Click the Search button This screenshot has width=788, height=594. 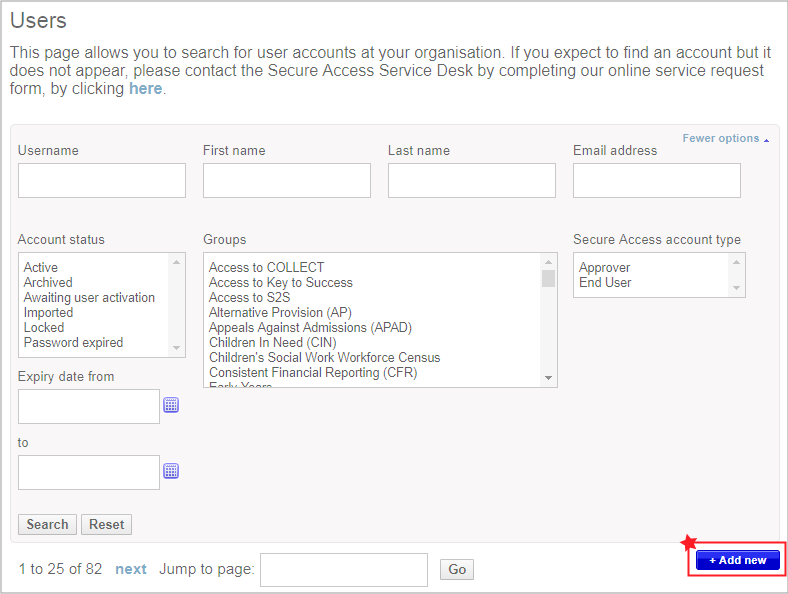click(x=47, y=524)
